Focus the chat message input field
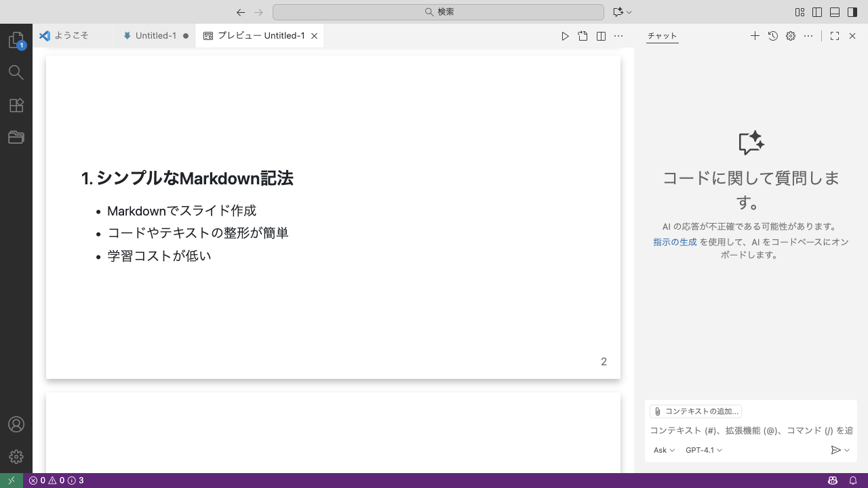The image size is (868, 488). [x=751, y=430]
